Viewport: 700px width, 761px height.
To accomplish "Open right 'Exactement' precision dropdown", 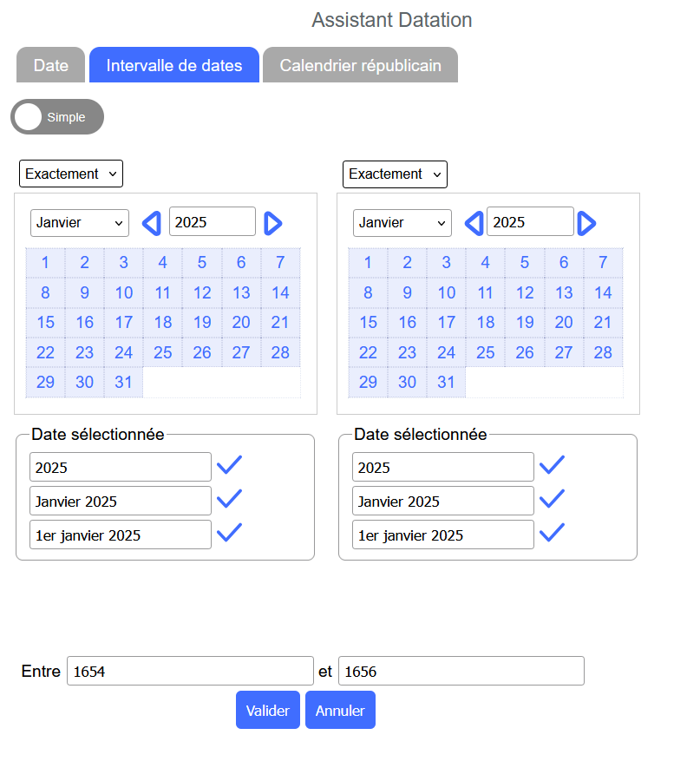I will (x=395, y=174).
